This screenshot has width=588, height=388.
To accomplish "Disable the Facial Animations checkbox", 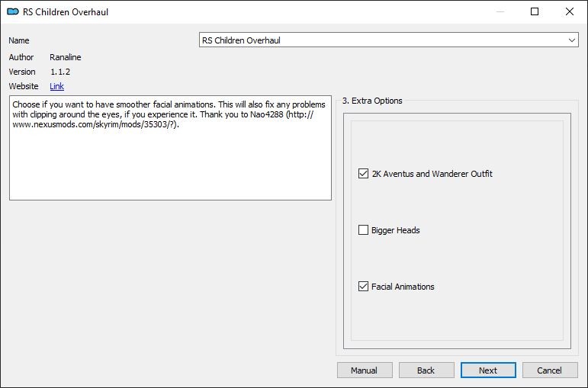I will point(363,287).
